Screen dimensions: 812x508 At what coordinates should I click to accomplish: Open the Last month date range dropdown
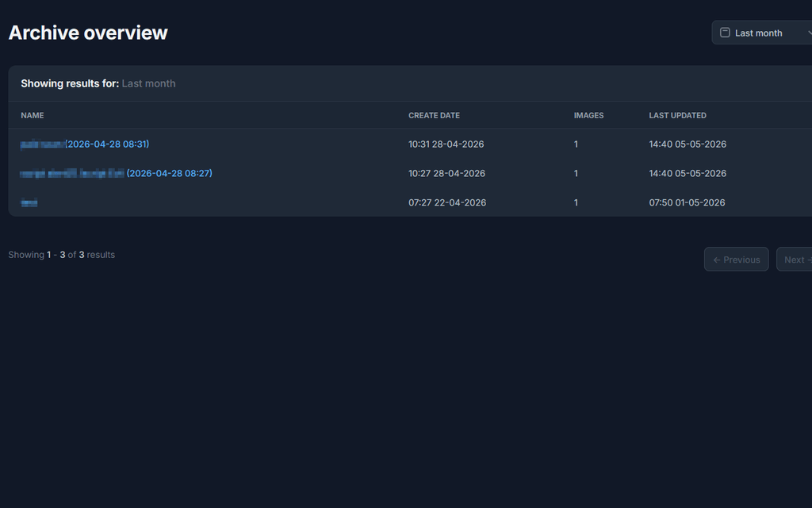pyautogui.click(x=762, y=33)
